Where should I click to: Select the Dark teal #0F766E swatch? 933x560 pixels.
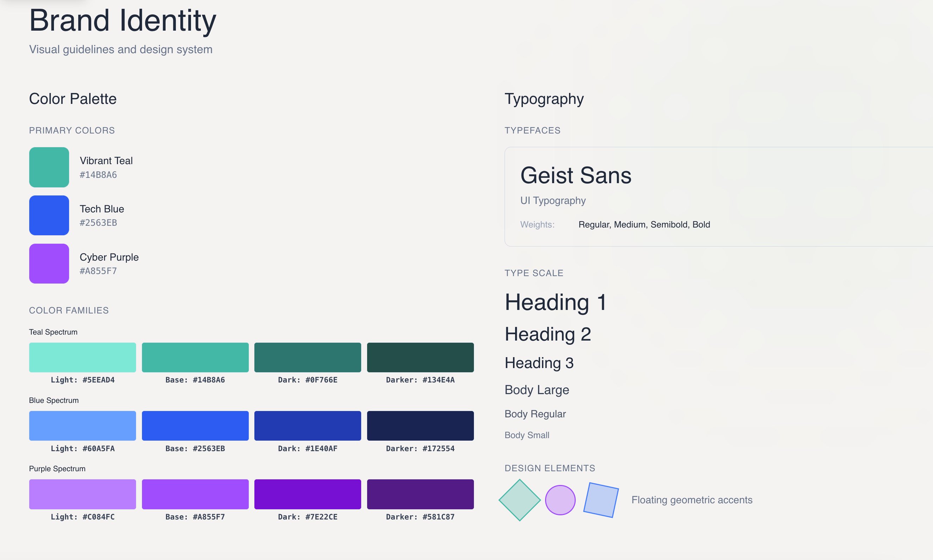click(x=308, y=357)
